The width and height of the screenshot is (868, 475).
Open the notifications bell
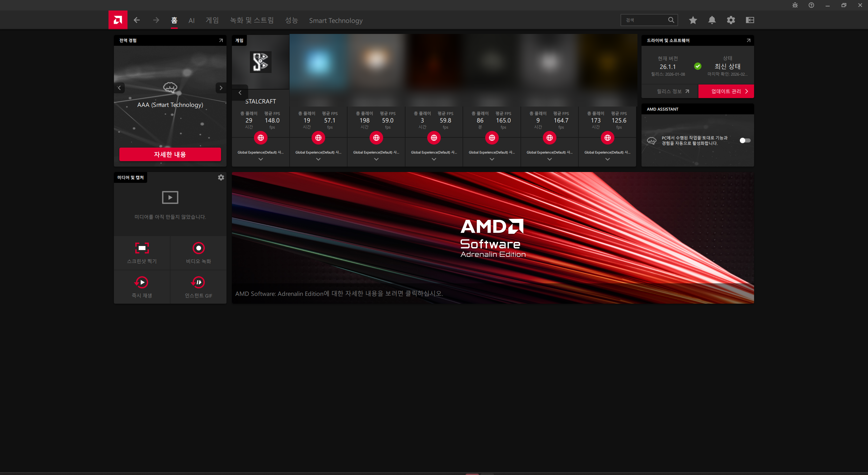click(x=712, y=20)
